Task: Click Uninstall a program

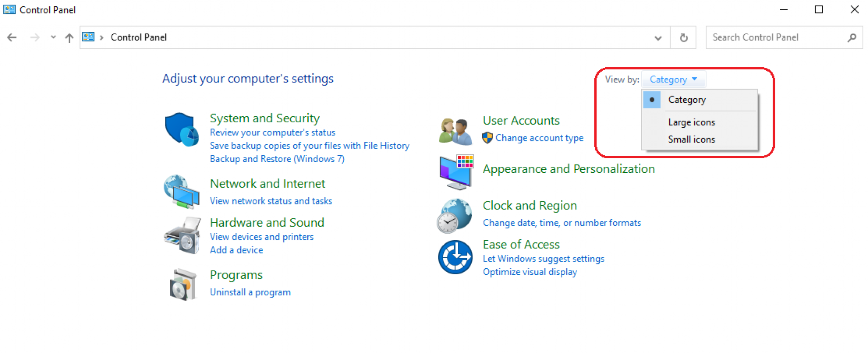Action: point(250,292)
